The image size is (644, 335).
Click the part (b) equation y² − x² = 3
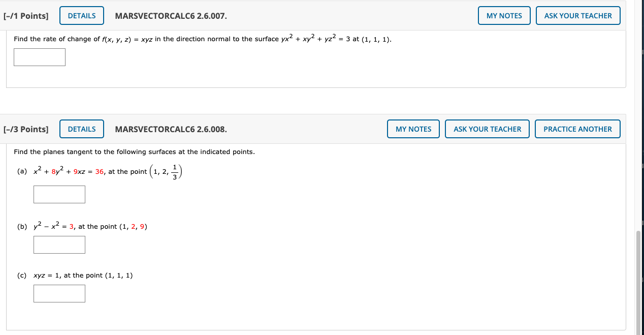click(x=54, y=226)
